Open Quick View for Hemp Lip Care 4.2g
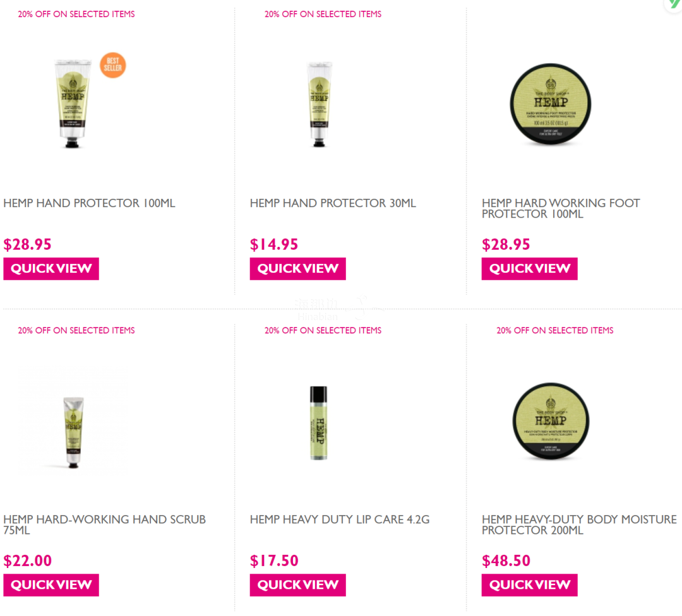The image size is (682, 616). click(x=297, y=584)
